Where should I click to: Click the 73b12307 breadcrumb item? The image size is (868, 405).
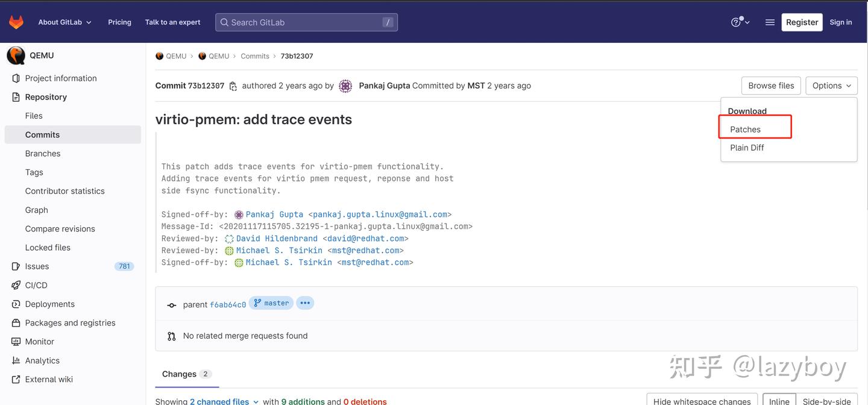click(297, 56)
